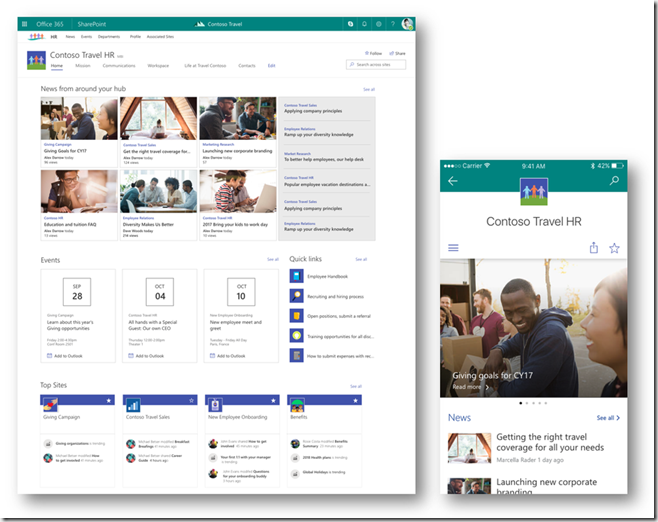Click the New Employee Onboarding site icon
Viewport: 658px width, 522px height.
215,405
